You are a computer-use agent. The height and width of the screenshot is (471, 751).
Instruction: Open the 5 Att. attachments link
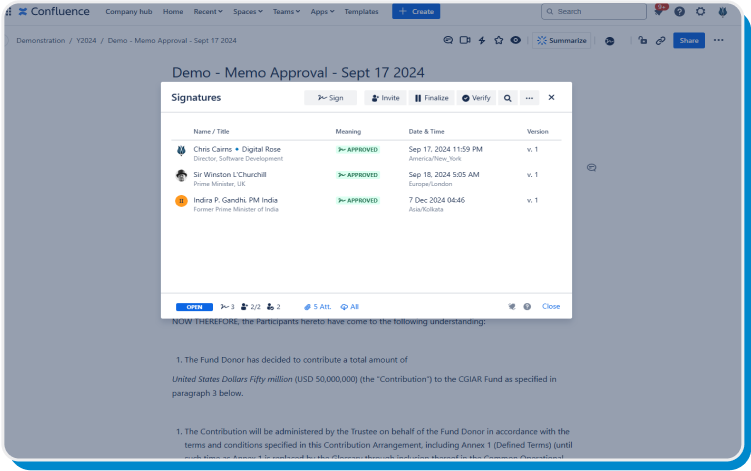click(318, 307)
